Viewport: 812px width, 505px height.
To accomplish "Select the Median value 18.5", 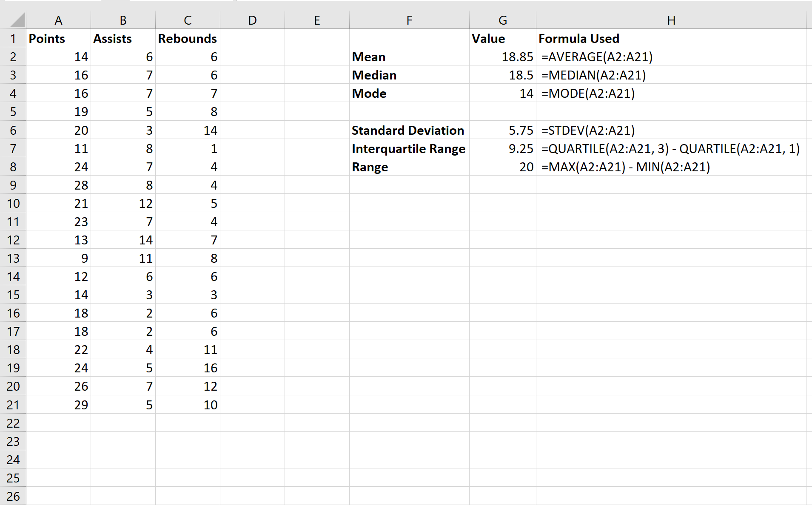I will pyautogui.click(x=503, y=75).
